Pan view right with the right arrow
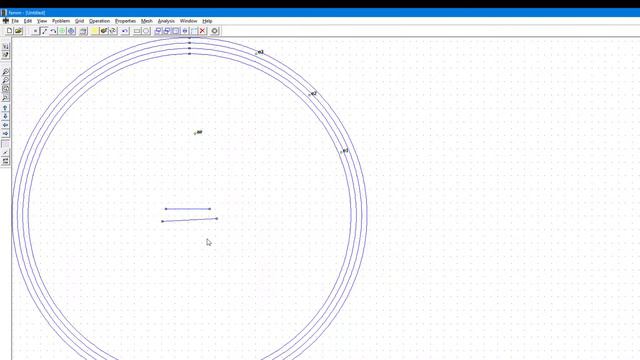The height and width of the screenshot is (360, 640). (x=5, y=133)
